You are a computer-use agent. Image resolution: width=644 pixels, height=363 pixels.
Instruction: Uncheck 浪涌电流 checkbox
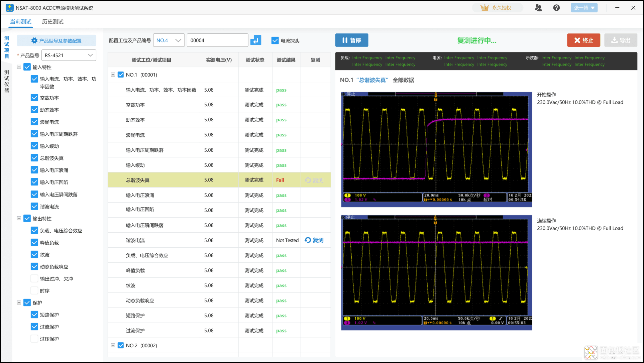(34, 122)
